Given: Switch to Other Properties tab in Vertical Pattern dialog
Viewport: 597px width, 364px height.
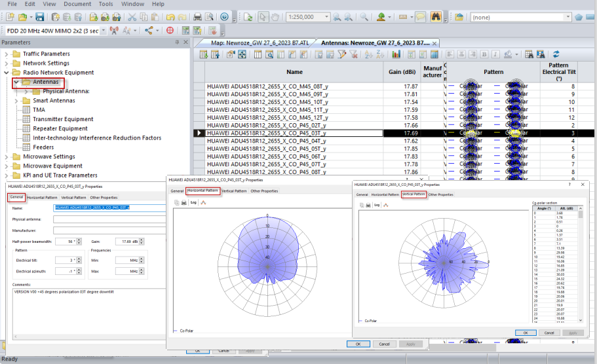Looking at the screenshot, I should coord(440,194).
